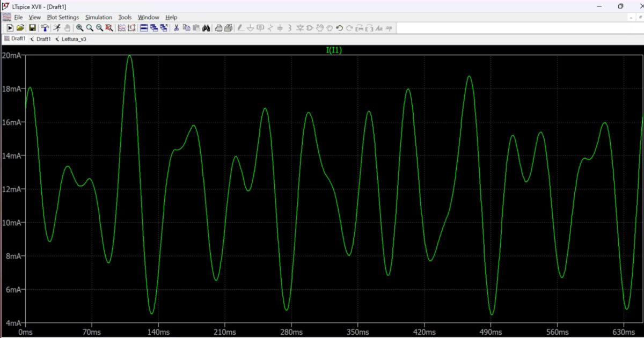Zoom to fit with the crossed magnifier icon
The width and height of the screenshot is (644, 338).
(109, 27)
